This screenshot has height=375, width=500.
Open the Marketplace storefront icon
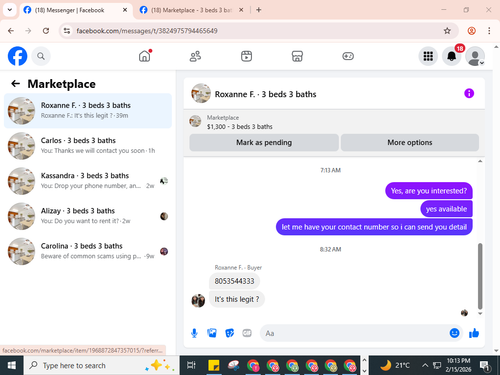[297, 56]
